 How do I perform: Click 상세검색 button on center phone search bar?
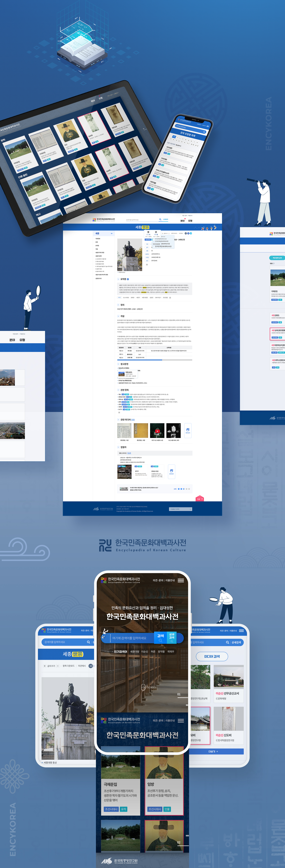[172, 638]
